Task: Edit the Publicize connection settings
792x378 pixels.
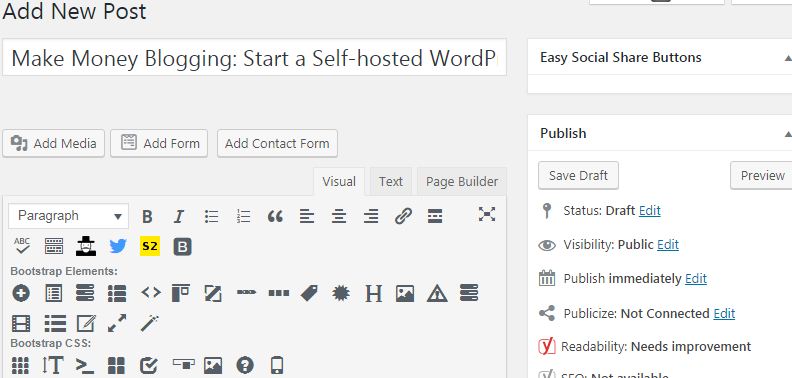Action: point(724,313)
